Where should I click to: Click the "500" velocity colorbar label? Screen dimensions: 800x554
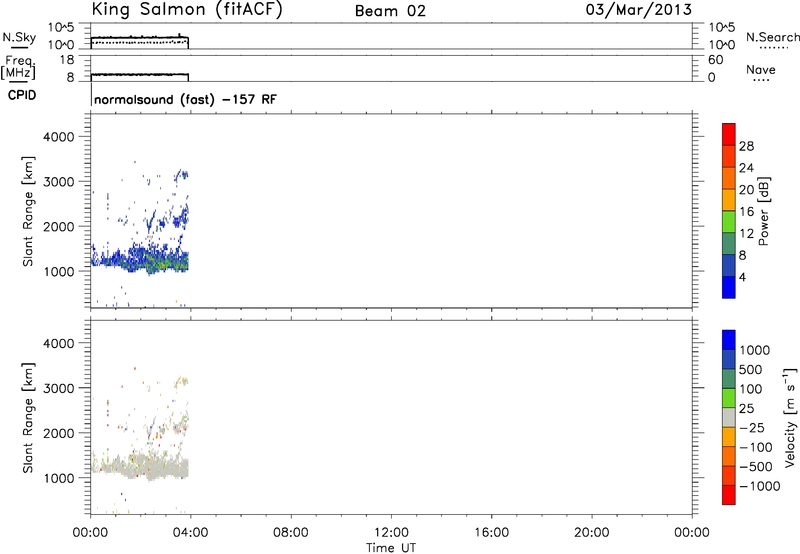(752, 369)
